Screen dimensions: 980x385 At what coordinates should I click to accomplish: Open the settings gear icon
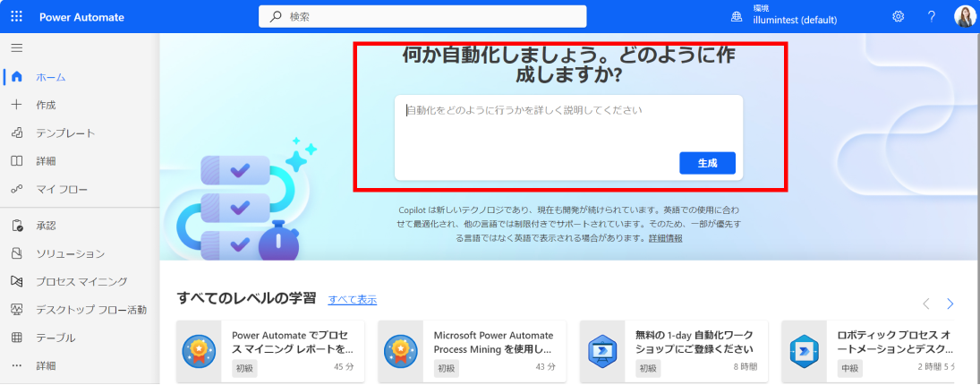click(x=899, y=17)
